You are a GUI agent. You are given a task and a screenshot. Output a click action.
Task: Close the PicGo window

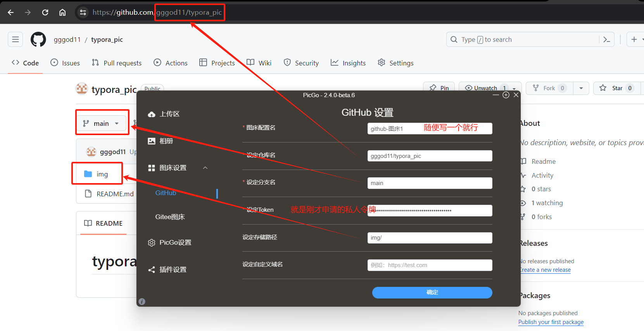pos(516,95)
